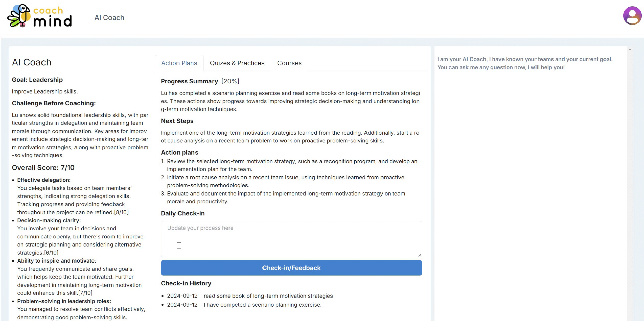Viewport: 644px width, 321px height.
Task: Submit with the Check-in/Feedback button
Action: pyautogui.click(x=291, y=268)
